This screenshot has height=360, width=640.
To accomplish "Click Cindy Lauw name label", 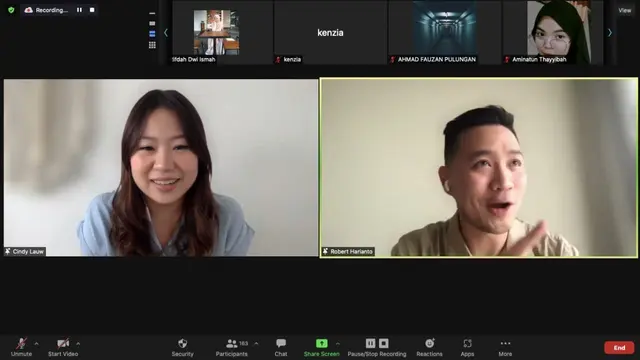I will [x=28, y=251].
